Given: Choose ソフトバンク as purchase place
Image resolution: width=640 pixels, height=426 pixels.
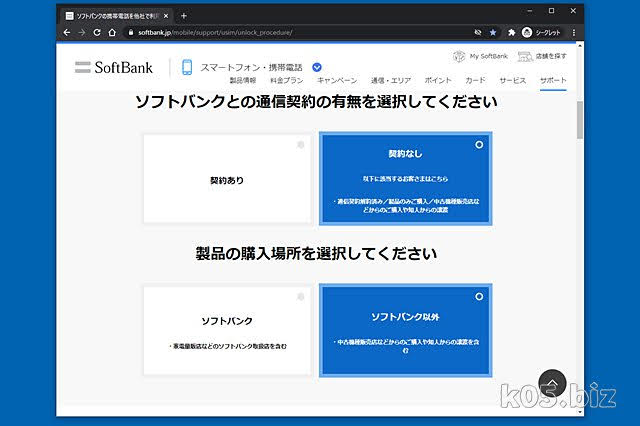Looking at the screenshot, I should point(227,331).
